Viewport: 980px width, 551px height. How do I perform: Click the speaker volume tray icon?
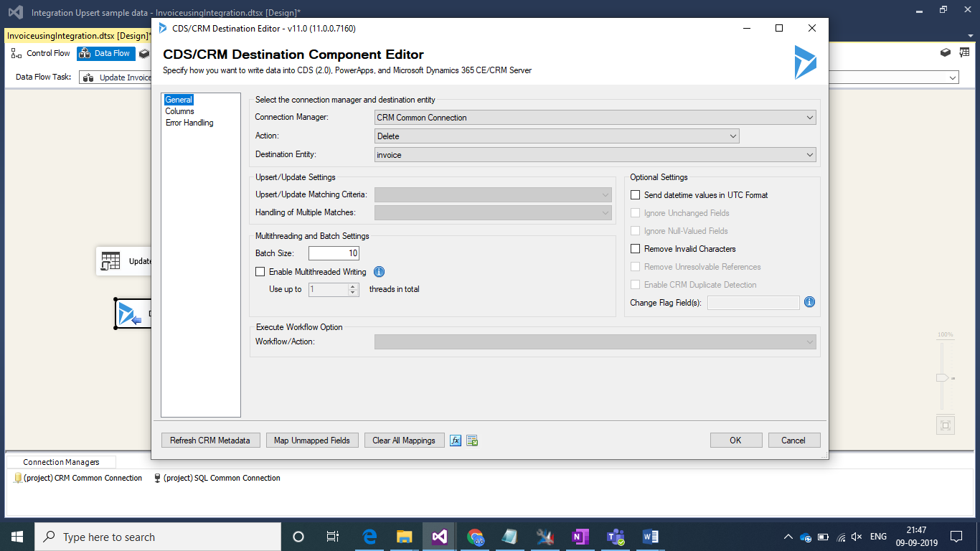pyautogui.click(x=856, y=537)
